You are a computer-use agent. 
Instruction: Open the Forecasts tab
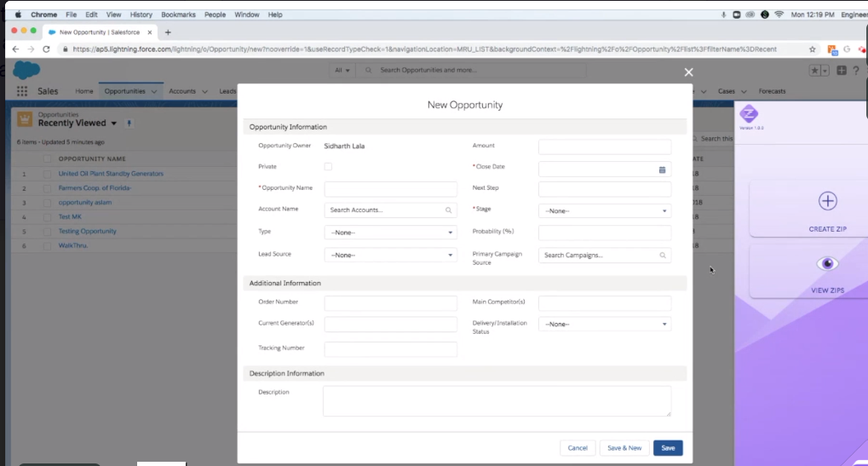772,91
